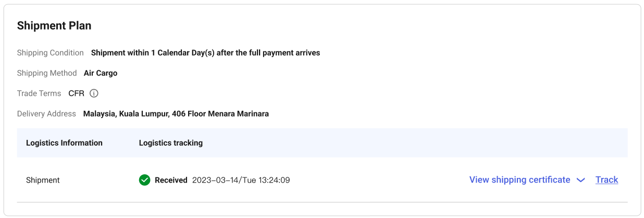This screenshot has width=644, height=218.
Task: Click the 2023-03-14 received timestamp
Action: [241, 180]
